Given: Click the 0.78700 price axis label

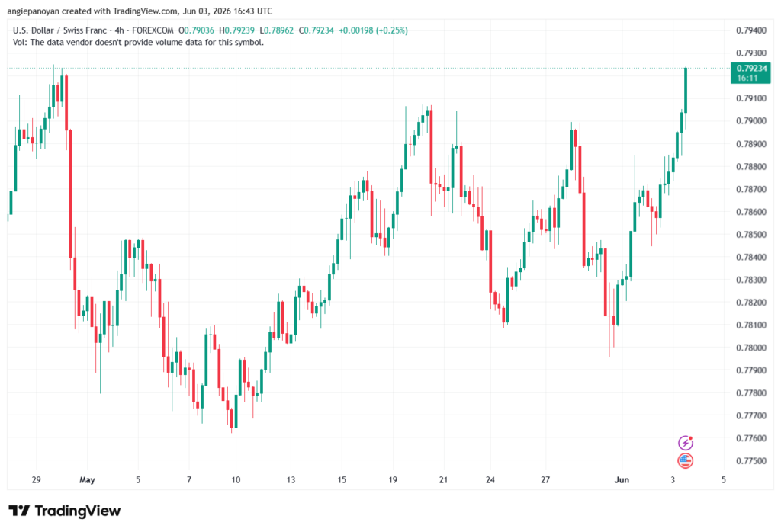Looking at the screenshot, I should (751, 189).
